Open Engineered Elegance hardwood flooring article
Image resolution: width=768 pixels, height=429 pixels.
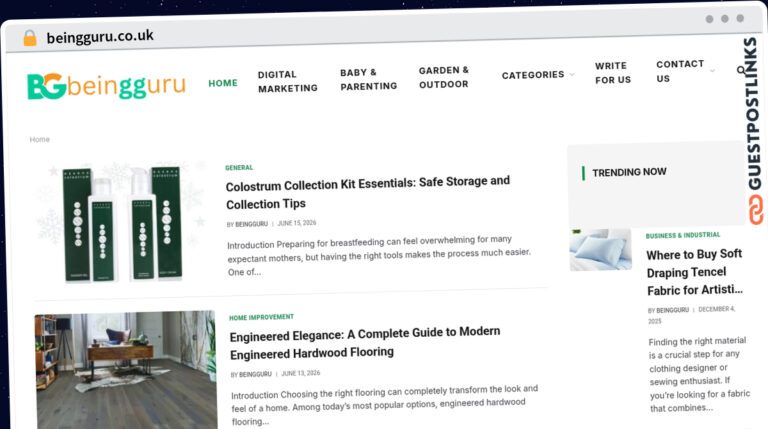click(x=365, y=343)
